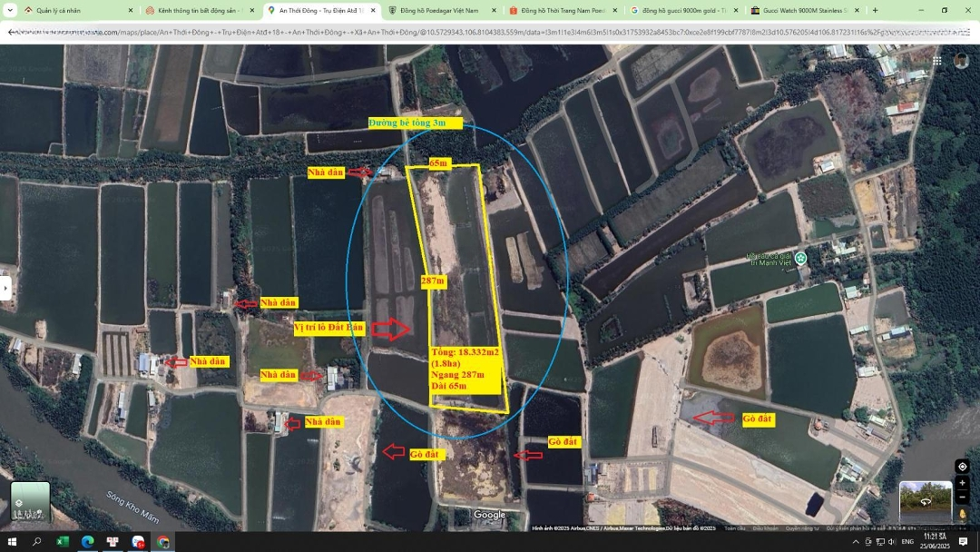Open the Street View photo thumbnail
980x552 pixels.
click(925, 500)
